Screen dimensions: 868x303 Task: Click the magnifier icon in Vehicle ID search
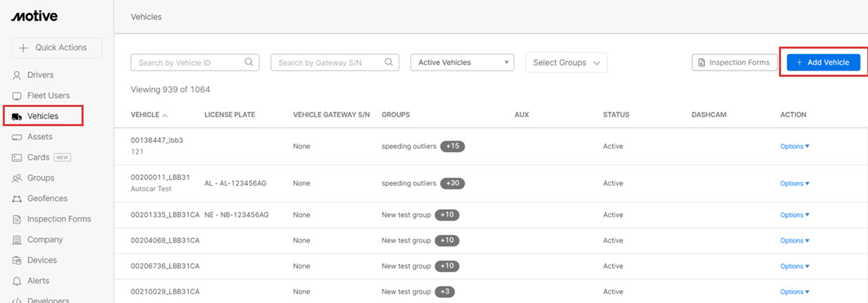pyautogui.click(x=249, y=62)
